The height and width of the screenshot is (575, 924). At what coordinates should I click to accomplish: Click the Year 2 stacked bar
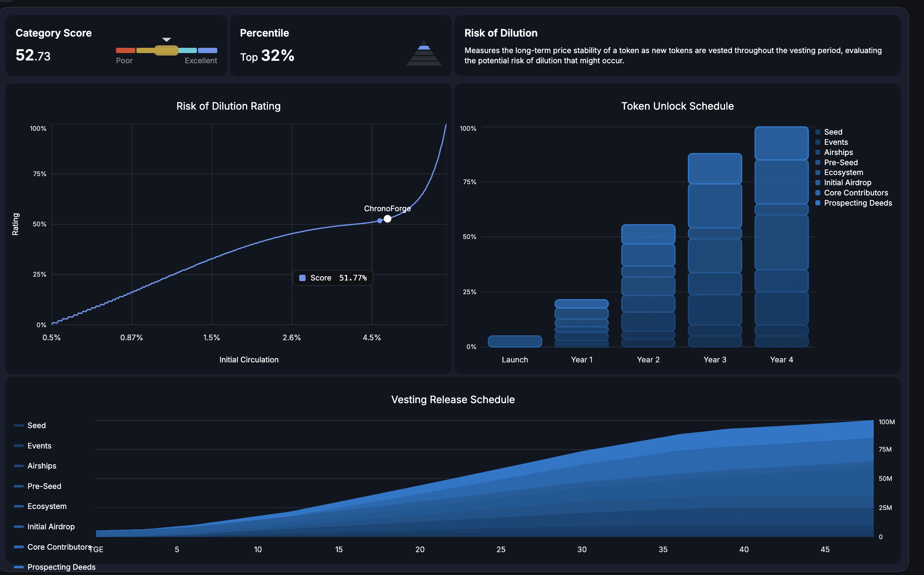pyautogui.click(x=648, y=286)
